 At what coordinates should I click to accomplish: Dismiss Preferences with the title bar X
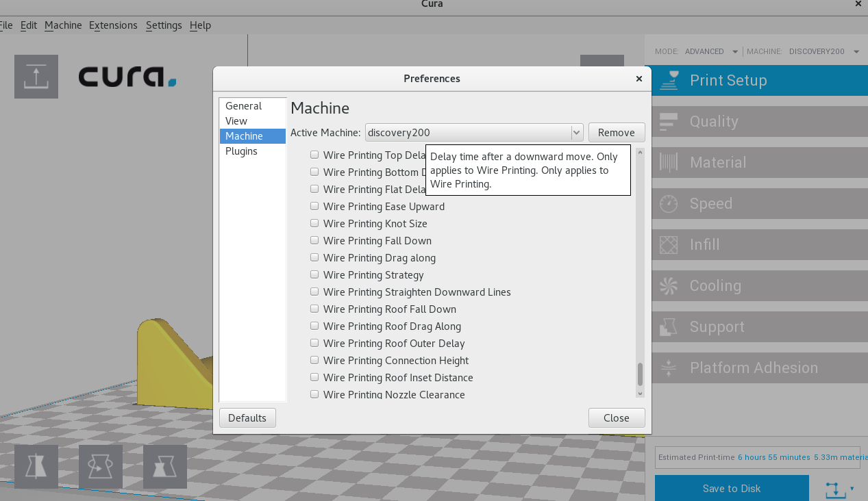(639, 79)
